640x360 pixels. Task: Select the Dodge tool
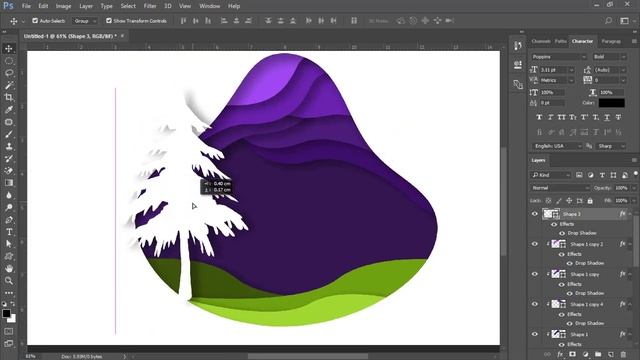9,207
